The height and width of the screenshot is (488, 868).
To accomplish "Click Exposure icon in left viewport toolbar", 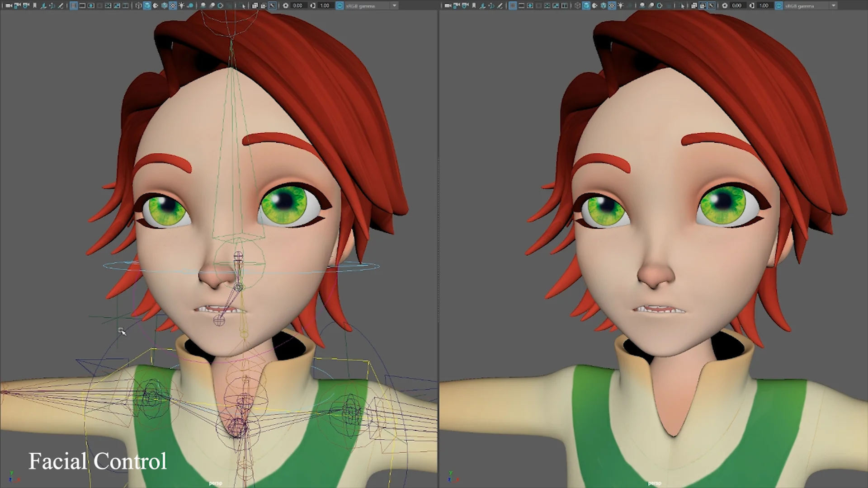I will [x=285, y=5].
